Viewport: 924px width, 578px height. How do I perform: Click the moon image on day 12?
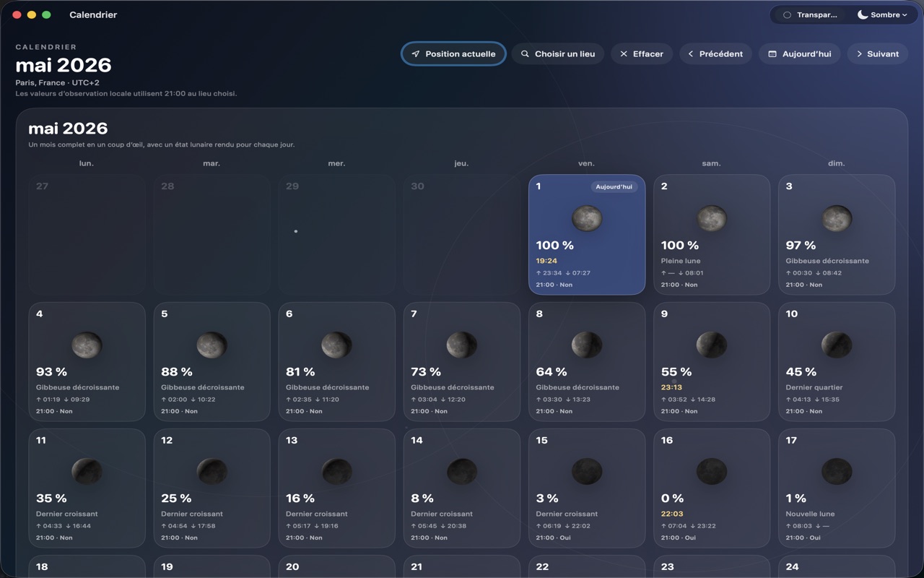212,471
